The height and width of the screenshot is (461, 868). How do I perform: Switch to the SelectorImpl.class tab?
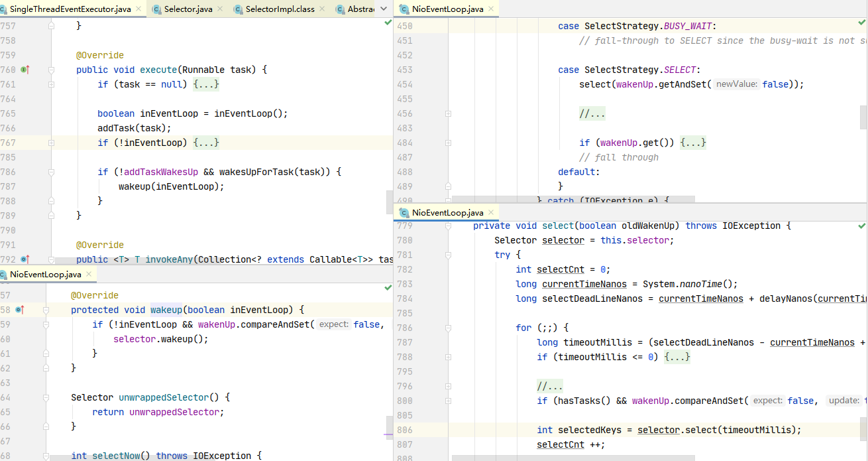pyautogui.click(x=280, y=9)
